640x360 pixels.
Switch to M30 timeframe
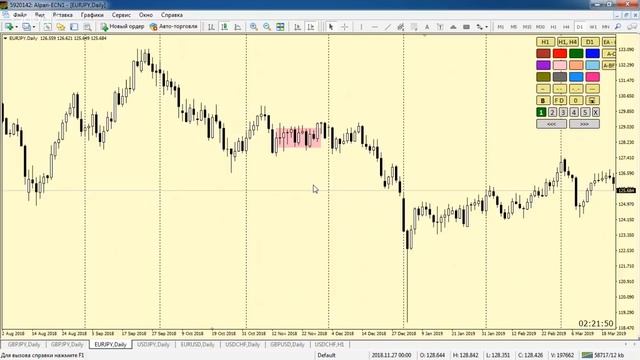pos(540,27)
